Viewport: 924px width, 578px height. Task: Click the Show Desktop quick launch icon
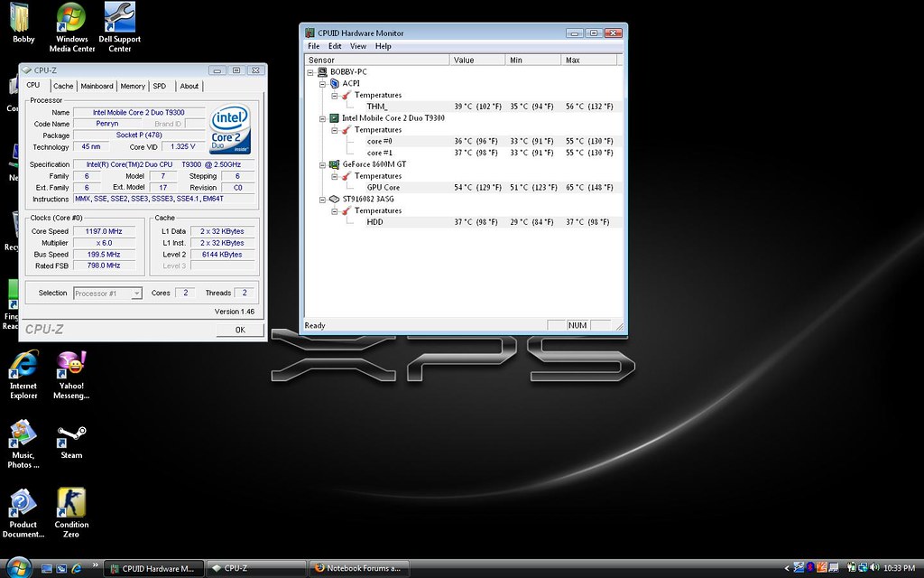coord(47,569)
